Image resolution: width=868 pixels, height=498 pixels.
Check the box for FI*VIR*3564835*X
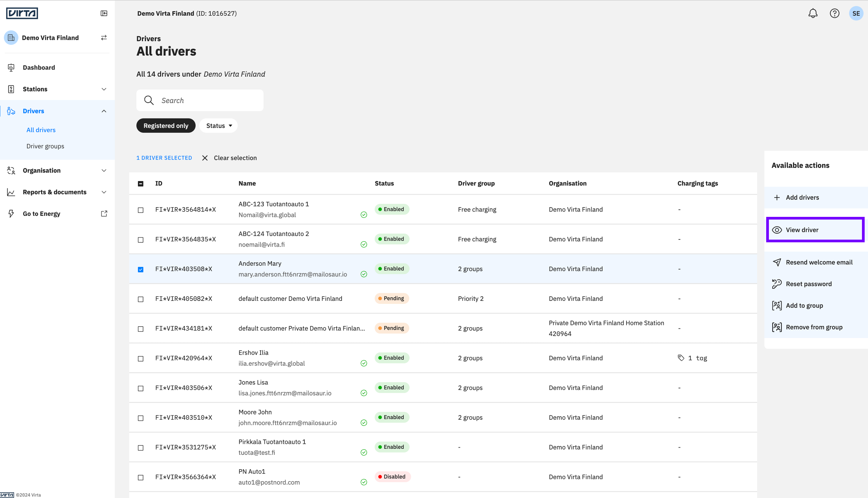point(141,240)
